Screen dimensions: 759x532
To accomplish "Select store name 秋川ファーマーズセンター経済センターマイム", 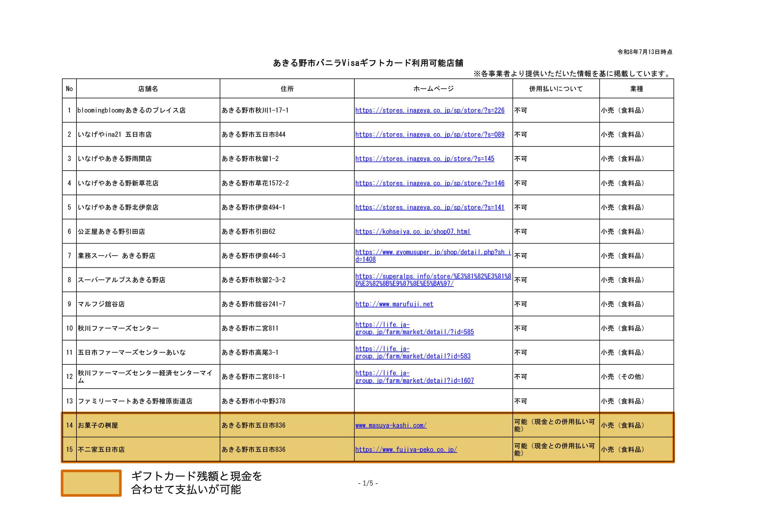I will coord(145,377).
